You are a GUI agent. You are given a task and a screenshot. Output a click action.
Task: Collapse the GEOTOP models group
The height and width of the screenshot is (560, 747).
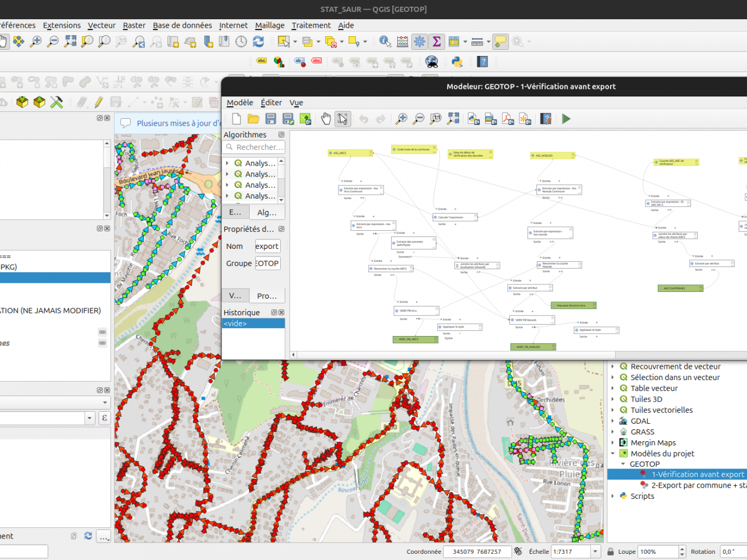622,464
